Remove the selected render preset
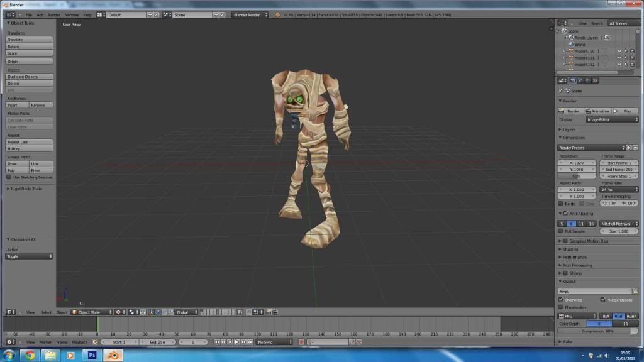This screenshot has width=644, height=362. pyautogui.click(x=635, y=148)
